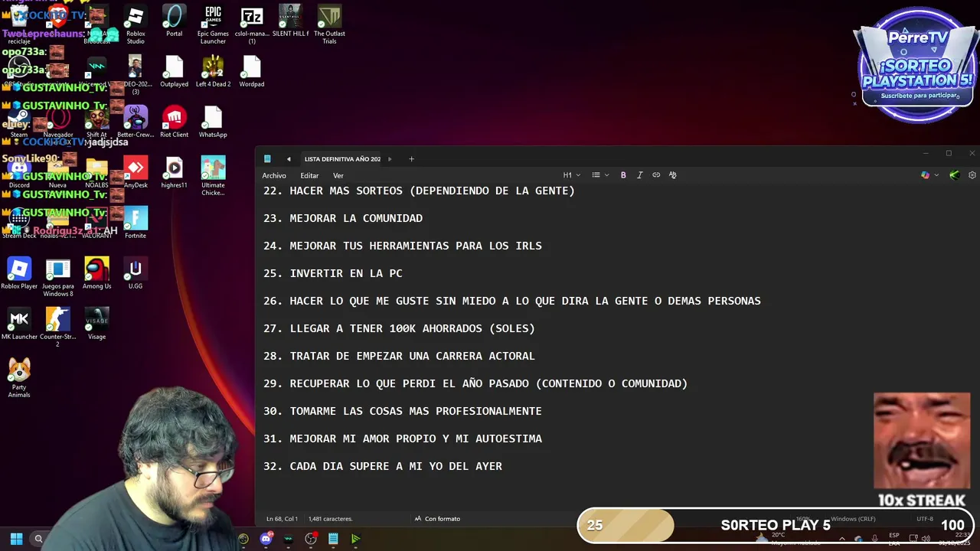The width and height of the screenshot is (980, 551).
Task: Open Left 4 Dead 2 desktop icon
Action: point(213,72)
